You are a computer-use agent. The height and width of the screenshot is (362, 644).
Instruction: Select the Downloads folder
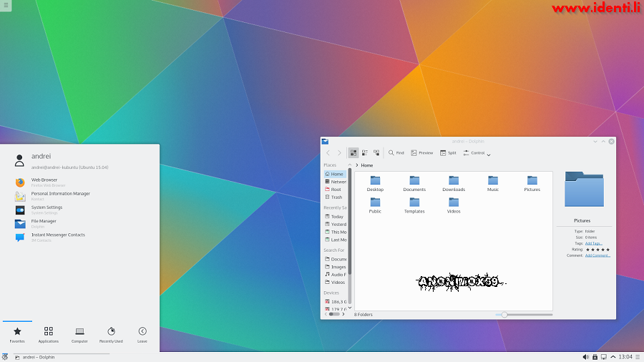[454, 183]
